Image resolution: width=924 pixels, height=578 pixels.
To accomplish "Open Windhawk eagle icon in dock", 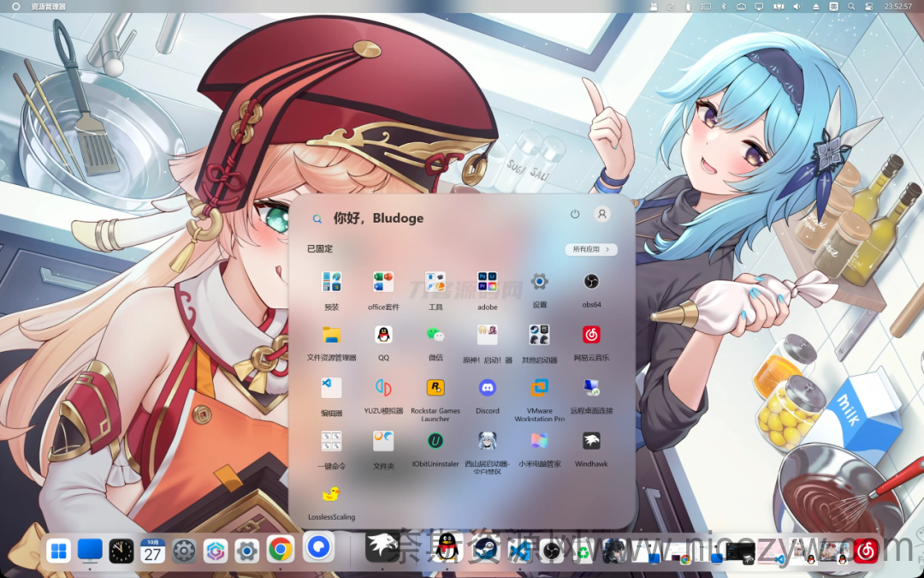I will (x=382, y=546).
